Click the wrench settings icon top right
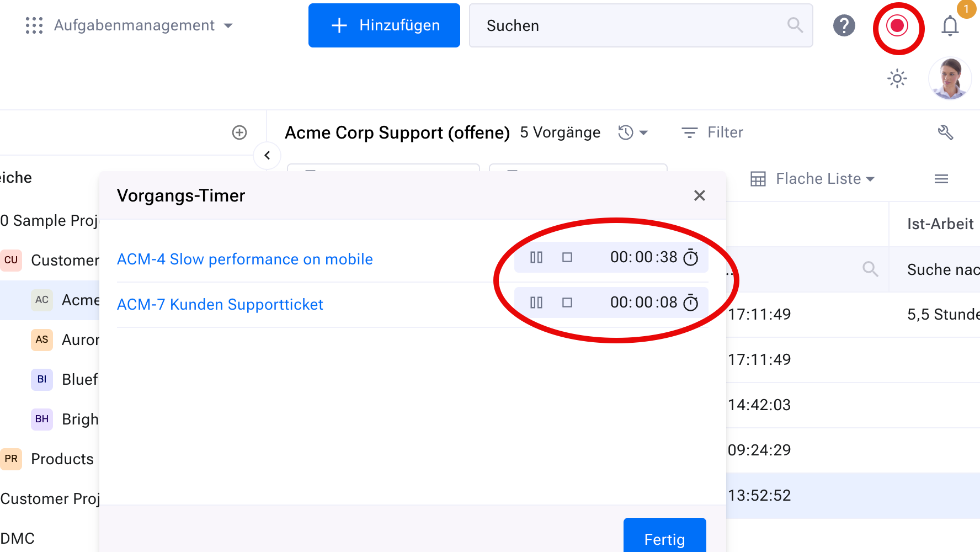This screenshot has height=552, width=980. 946,132
